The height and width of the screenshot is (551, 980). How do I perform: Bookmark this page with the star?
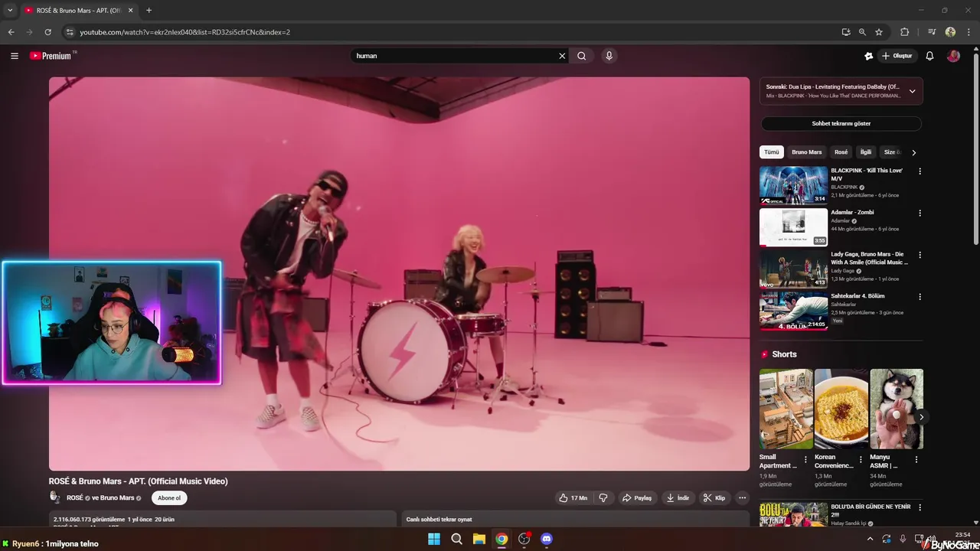879,32
